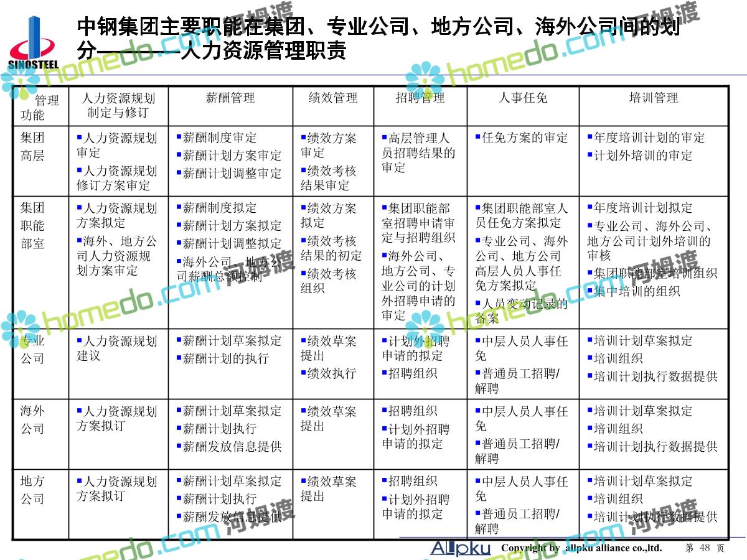Click the bullet "人员变动记录的备案"
Screen dimensions: 747x560
click(522, 311)
